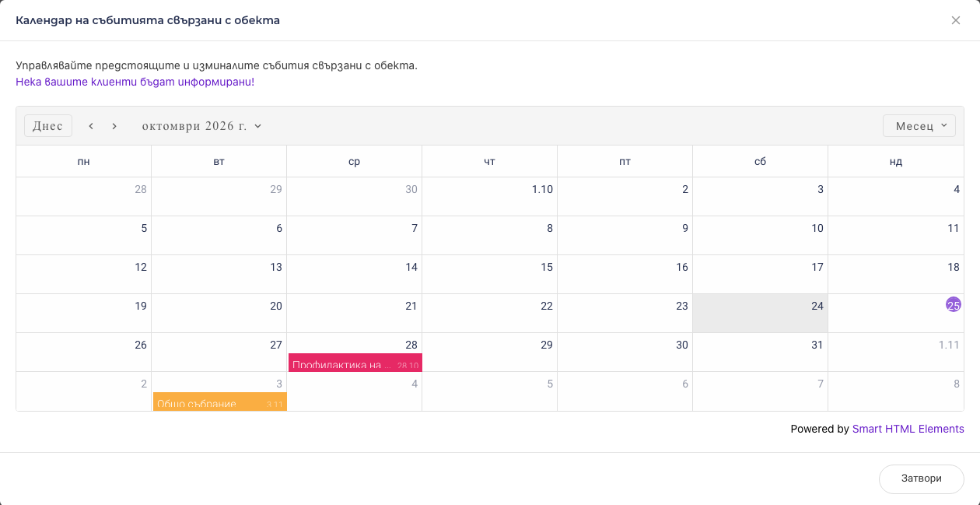Open the октомври 2026 г. date picker
The image size is (980, 505).
pos(202,126)
